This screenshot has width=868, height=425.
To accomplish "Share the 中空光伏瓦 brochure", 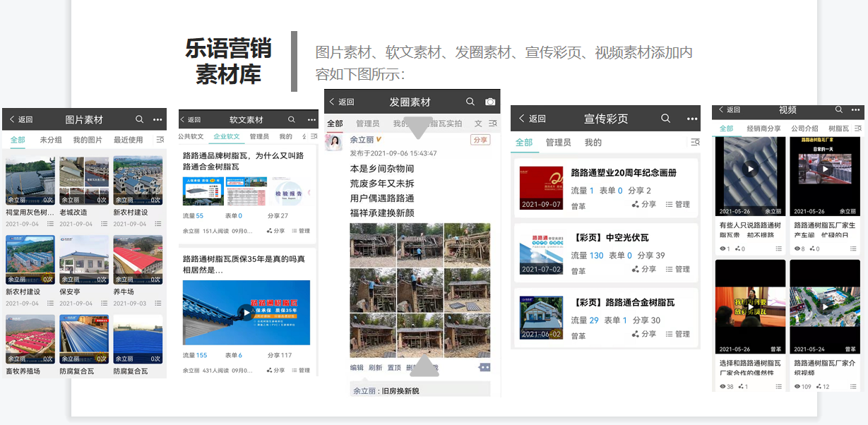I will pos(643,269).
